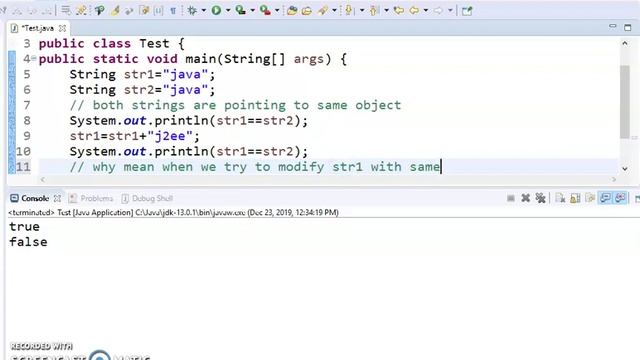Screen dimensions: 640x360
Task: Click the Search flashlight icon
Action: click(x=323, y=10)
